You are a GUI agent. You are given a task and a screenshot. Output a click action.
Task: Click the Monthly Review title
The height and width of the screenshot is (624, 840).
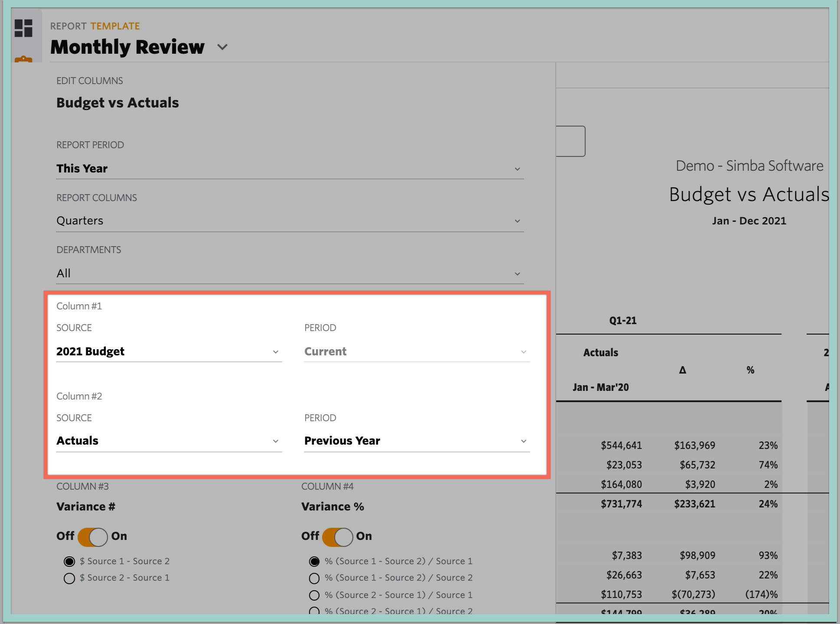pos(127,47)
